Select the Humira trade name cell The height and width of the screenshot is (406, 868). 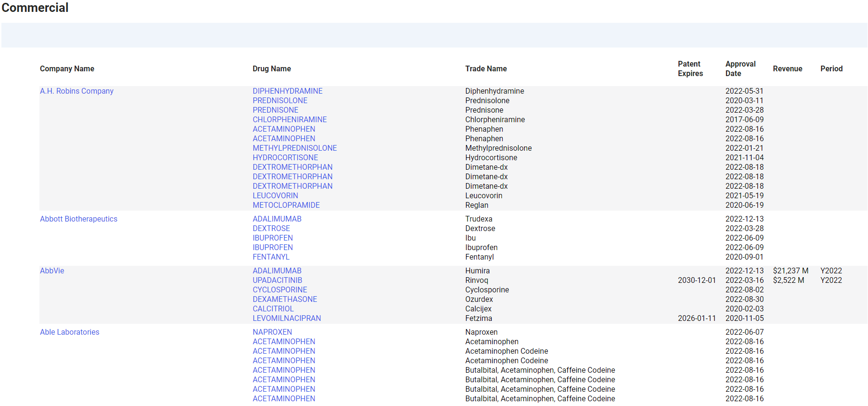pyautogui.click(x=477, y=271)
